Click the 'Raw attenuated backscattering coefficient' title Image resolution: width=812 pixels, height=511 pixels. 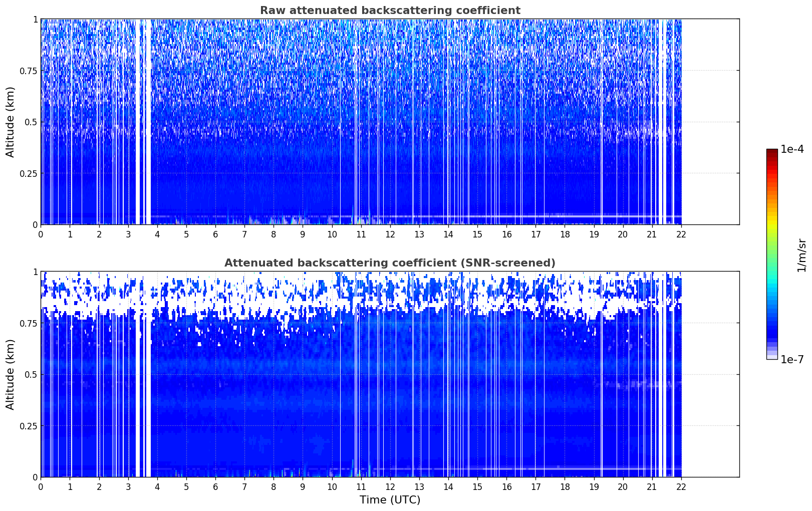[x=390, y=11]
